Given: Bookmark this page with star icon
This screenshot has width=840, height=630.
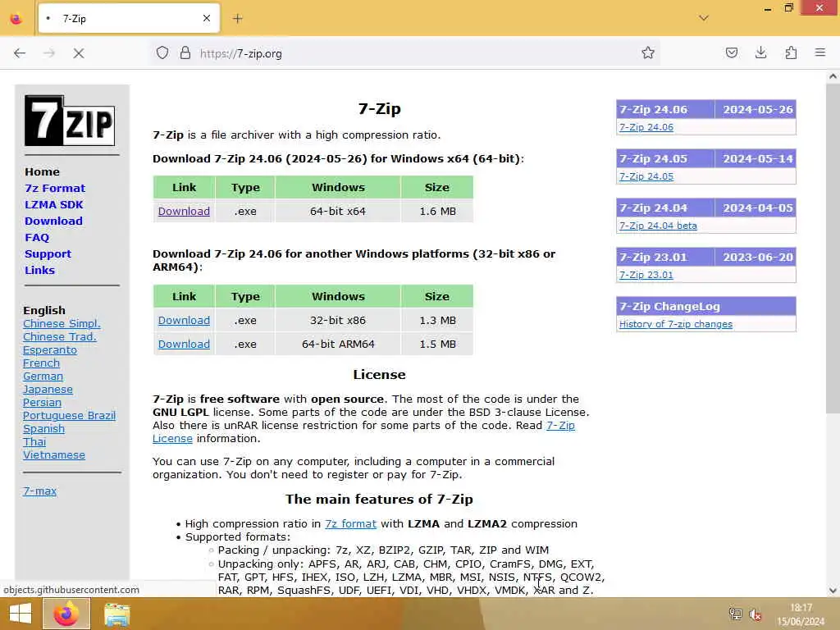Looking at the screenshot, I should click(x=648, y=52).
